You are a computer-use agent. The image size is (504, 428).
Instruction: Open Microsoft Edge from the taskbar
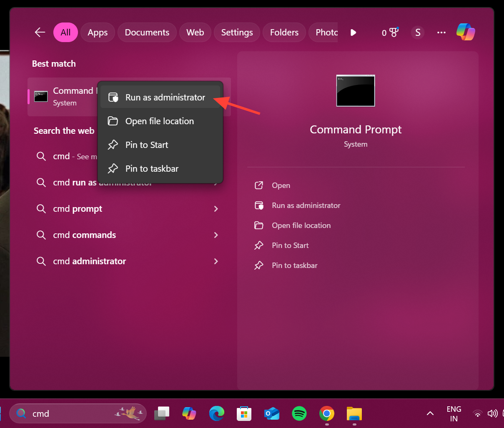coord(217,413)
